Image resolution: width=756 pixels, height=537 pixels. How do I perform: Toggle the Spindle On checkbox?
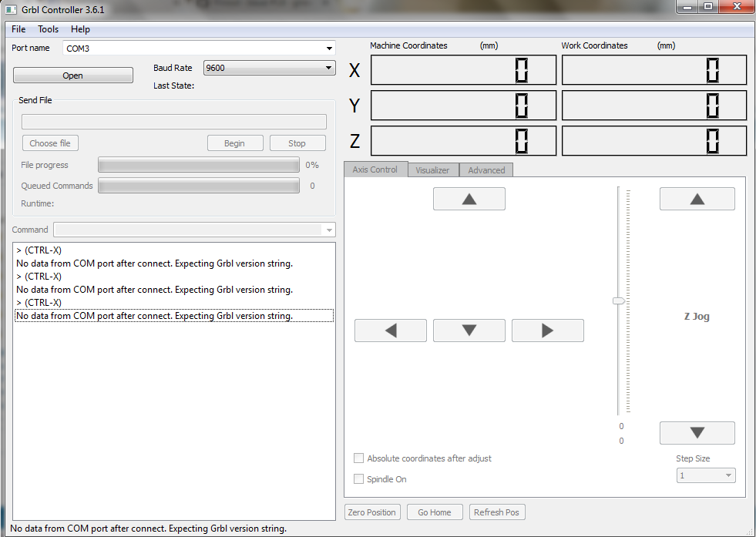click(x=358, y=478)
